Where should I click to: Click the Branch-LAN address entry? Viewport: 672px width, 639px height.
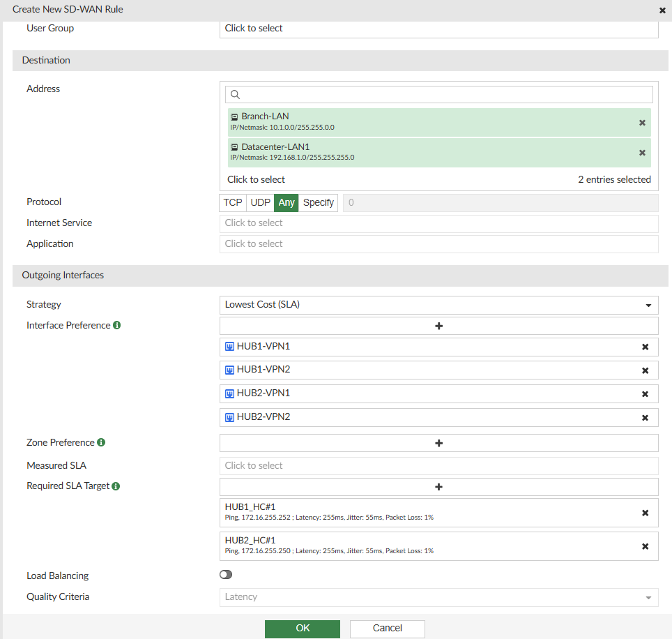coord(439,122)
